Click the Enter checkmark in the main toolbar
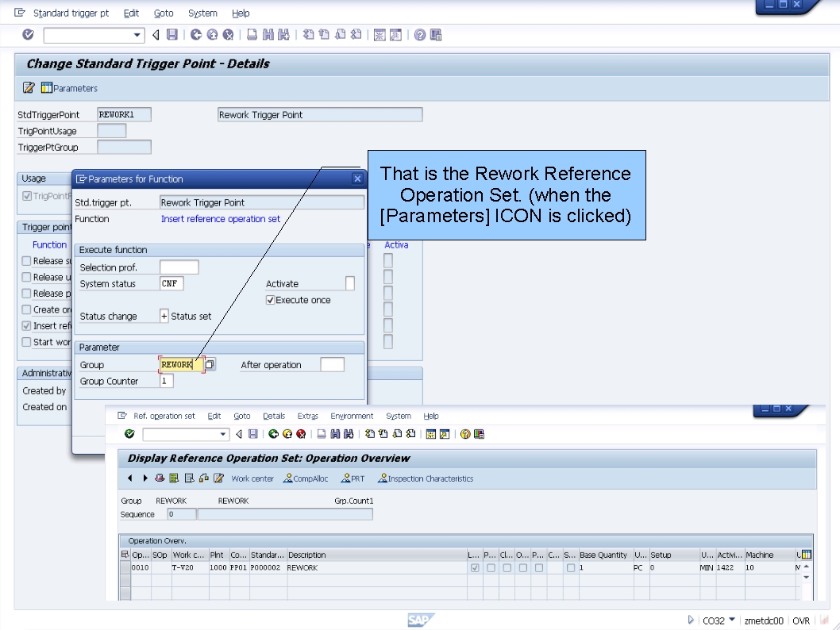 tap(28, 35)
